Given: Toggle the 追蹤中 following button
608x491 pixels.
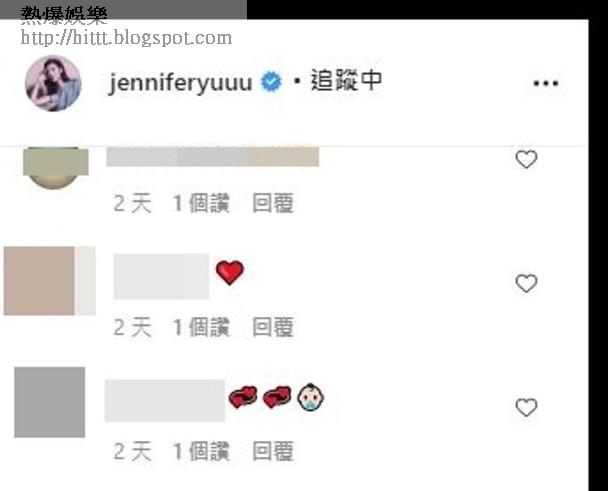Looking at the screenshot, I should point(346,81).
